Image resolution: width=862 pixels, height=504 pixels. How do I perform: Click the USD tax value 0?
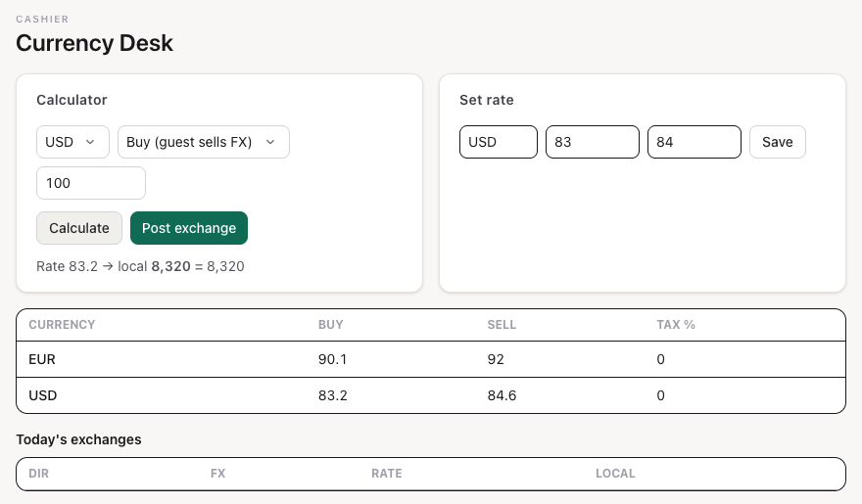pos(661,395)
